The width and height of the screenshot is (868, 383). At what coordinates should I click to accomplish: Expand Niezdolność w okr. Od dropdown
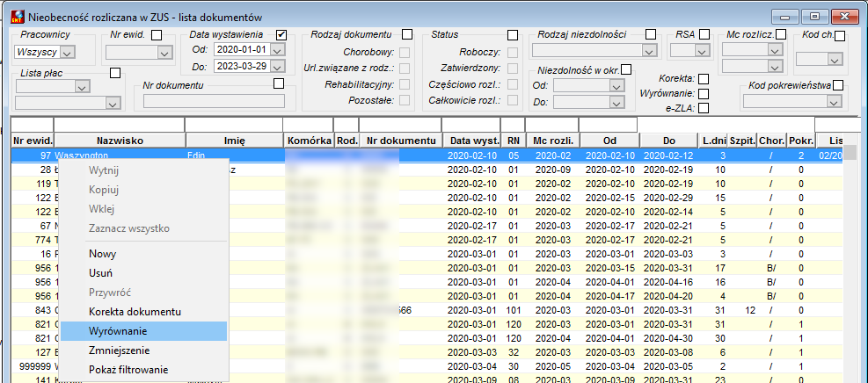coord(616,86)
